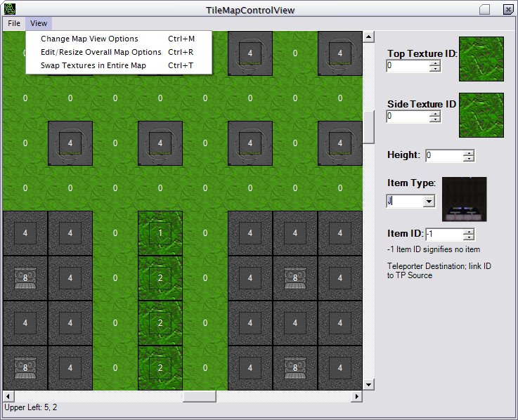Click the application icon in title bar
The height and width of the screenshot is (420, 518).
pyautogui.click(x=9, y=9)
